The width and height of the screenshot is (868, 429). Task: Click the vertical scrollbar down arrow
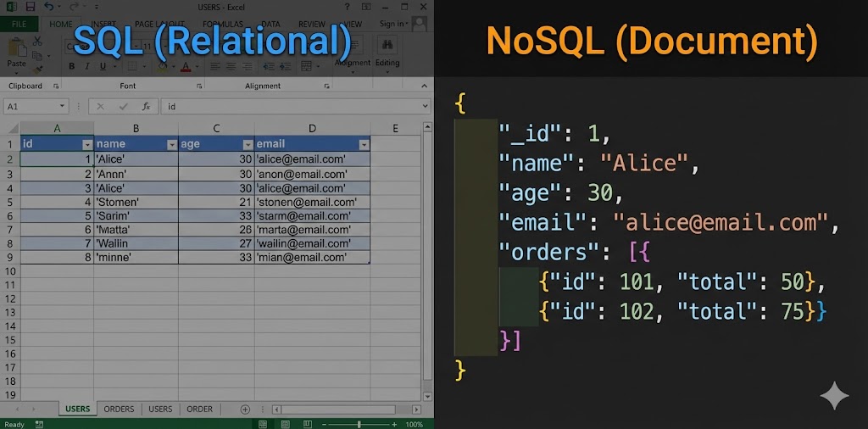[x=427, y=396]
